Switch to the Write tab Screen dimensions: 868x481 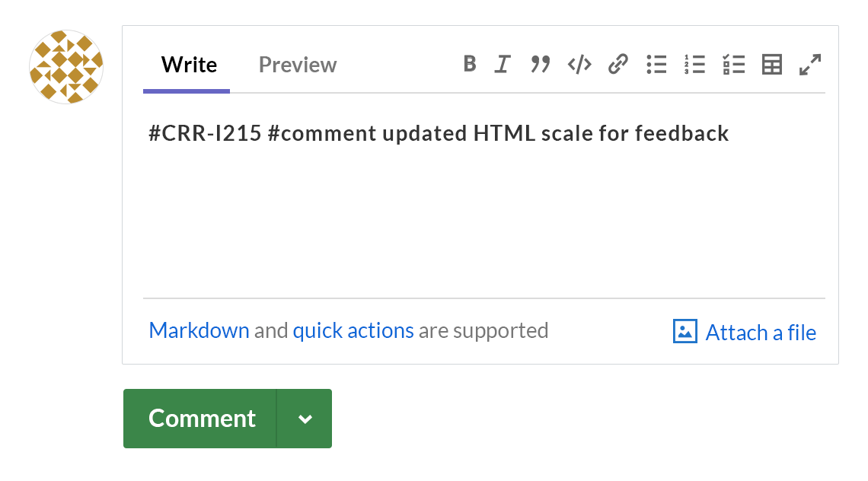click(189, 65)
